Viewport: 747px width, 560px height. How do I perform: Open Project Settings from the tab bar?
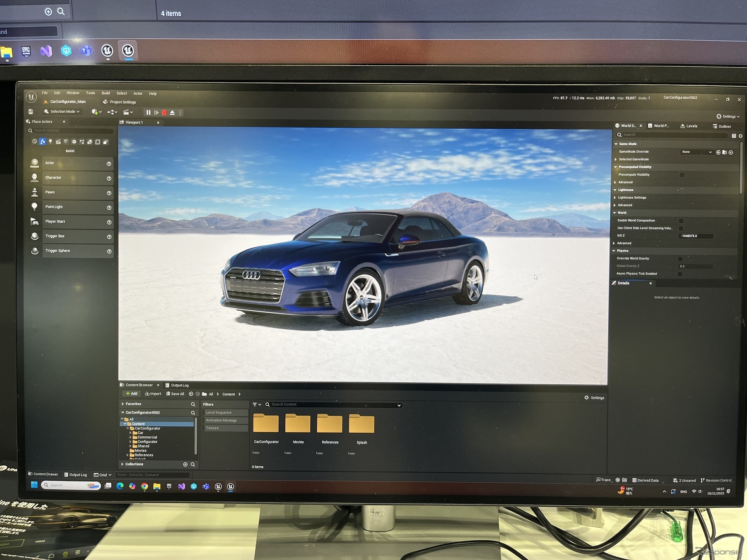[x=119, y=102]
